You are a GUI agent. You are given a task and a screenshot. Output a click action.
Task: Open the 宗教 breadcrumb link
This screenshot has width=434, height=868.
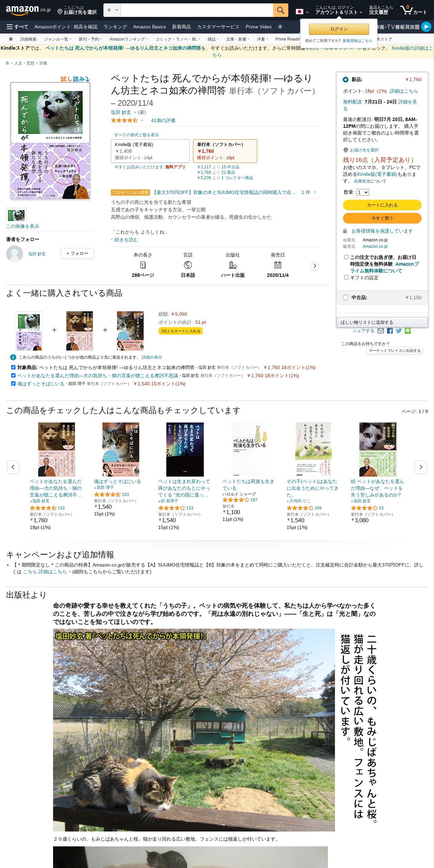tap(43, 63)
